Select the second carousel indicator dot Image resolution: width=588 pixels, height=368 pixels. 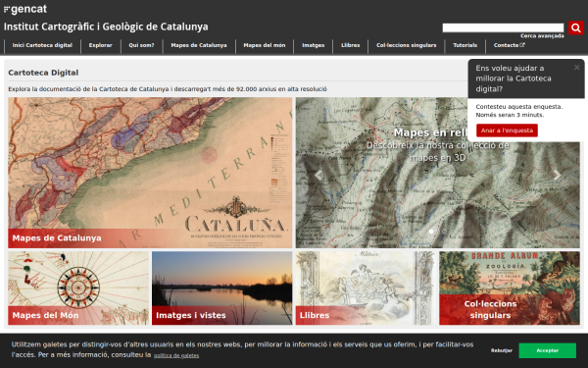coord(444,232)
